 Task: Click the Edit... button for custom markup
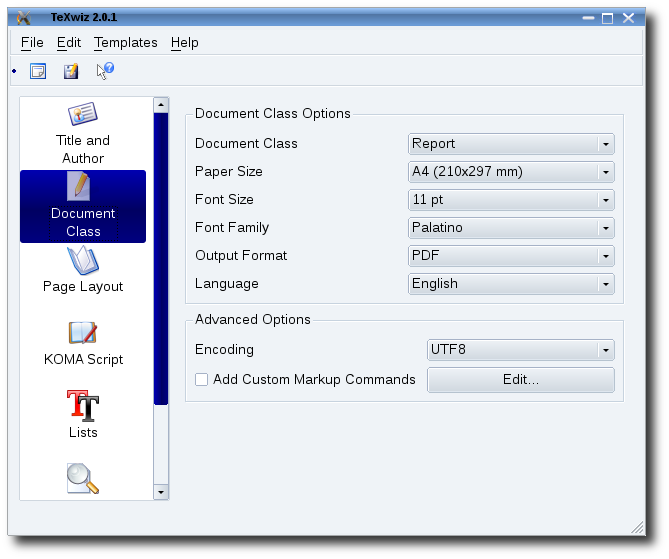[521, 379]
